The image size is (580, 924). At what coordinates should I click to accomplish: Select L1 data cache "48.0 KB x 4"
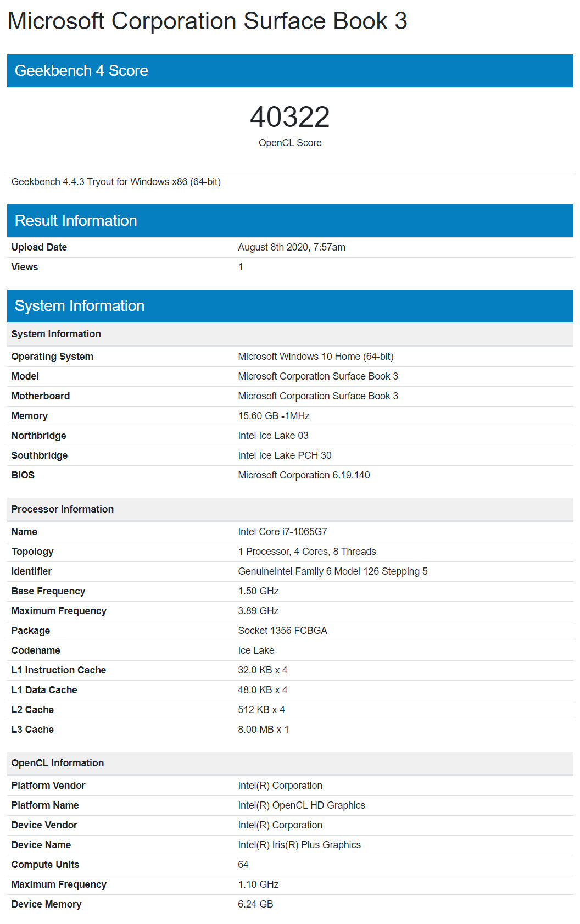(x=263, y=690)
